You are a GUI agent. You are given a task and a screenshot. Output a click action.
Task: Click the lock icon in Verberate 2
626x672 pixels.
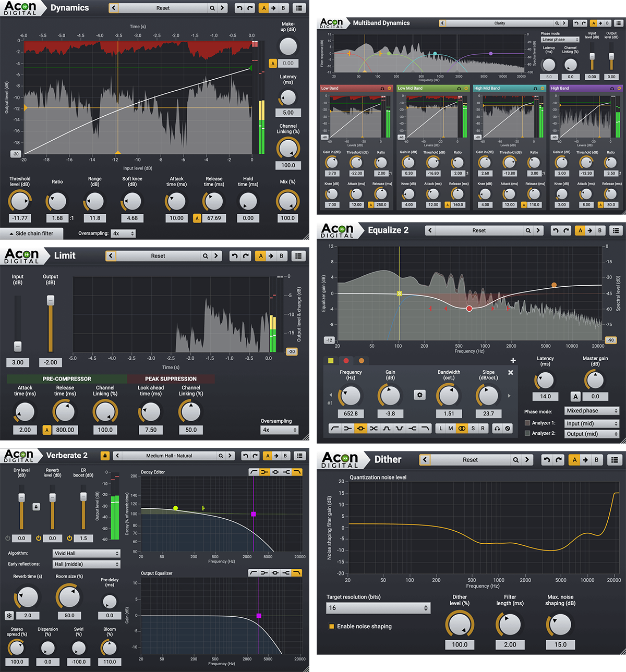coord(105,455)
